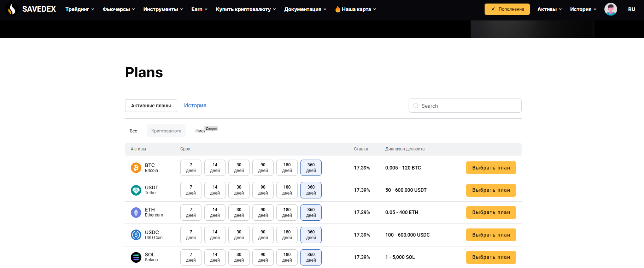644x268 pixels.
Task: Select 360 дней term for BTC
Action: tap(311, 168)
